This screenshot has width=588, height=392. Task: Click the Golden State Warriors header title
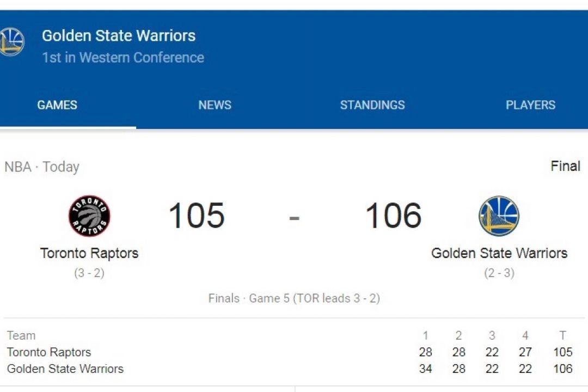tap(119, 35)
